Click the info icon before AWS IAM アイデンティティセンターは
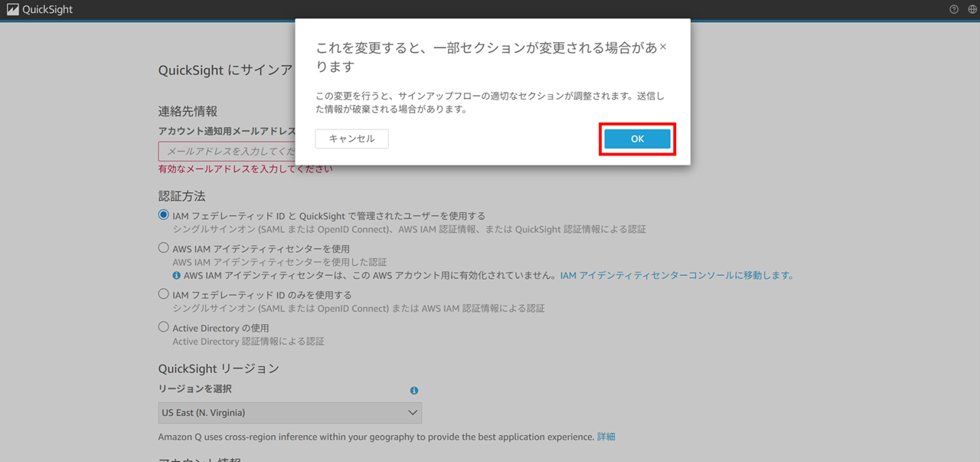This screenshot has width=980, height=462. [x=177, y=275]
